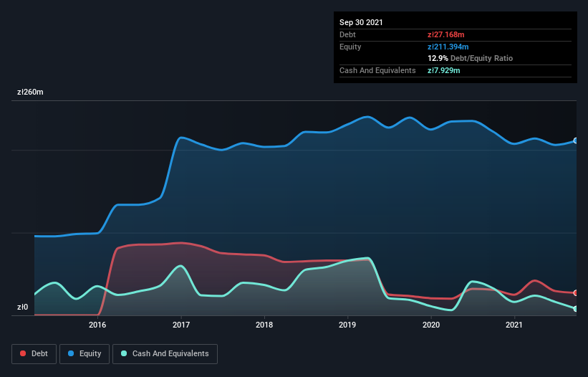Click the Sep 30 2021 tooltip date

point(361,22)
